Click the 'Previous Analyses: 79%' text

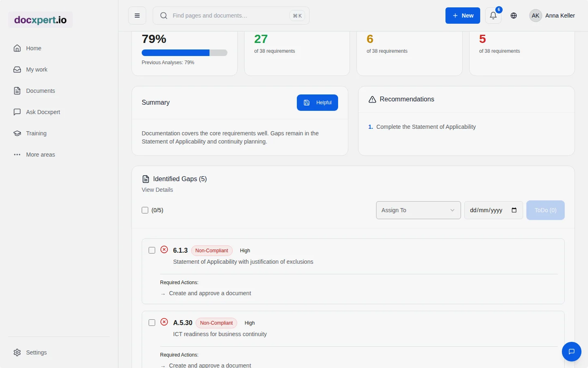click(x=168, y=63)
